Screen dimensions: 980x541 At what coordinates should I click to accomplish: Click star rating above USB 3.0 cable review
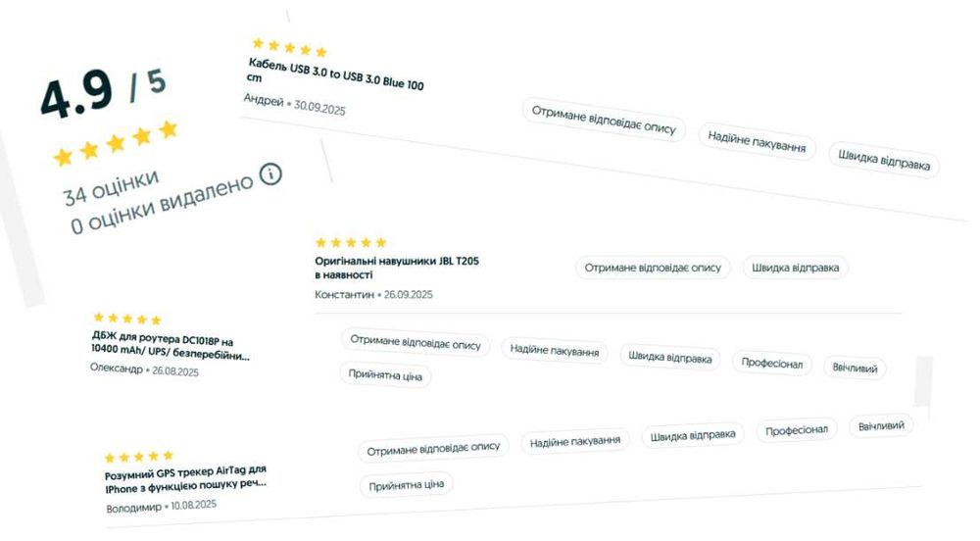[x=289, y=48]
